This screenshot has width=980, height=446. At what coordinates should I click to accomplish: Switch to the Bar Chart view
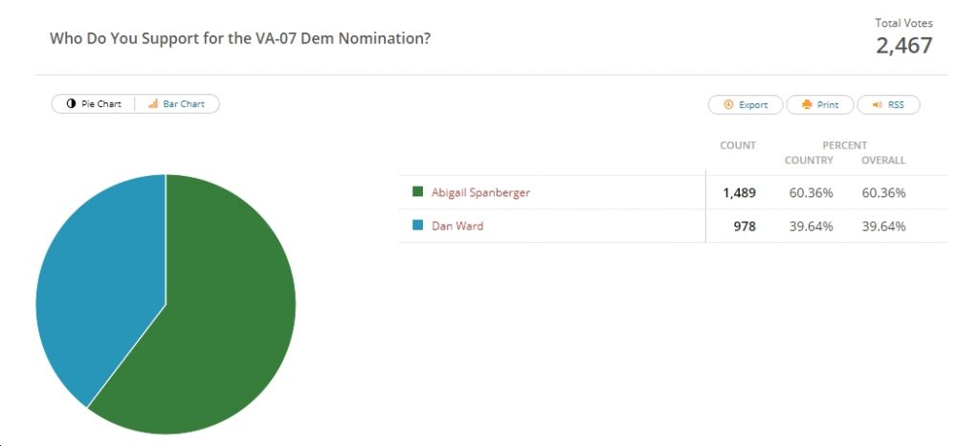(x=177, y=104)
